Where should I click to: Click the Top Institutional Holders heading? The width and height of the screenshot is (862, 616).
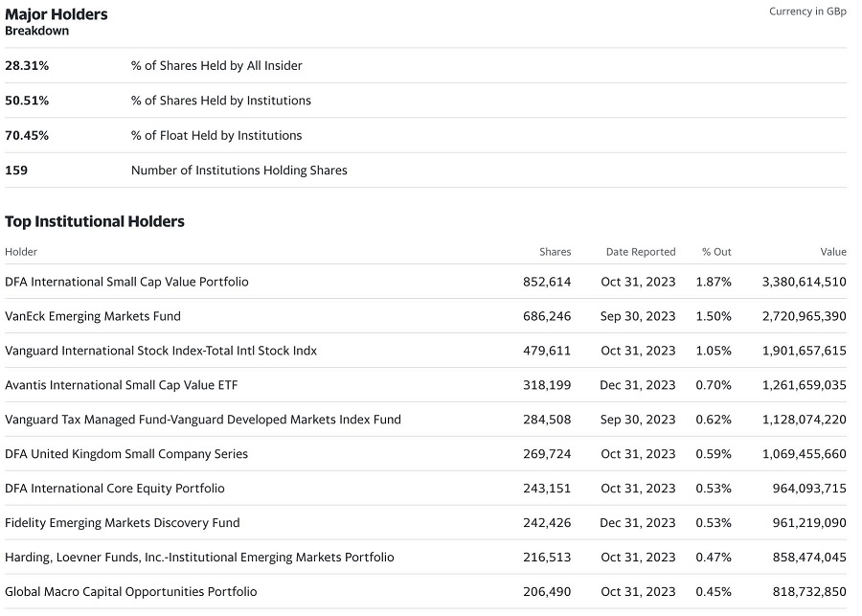95,221
